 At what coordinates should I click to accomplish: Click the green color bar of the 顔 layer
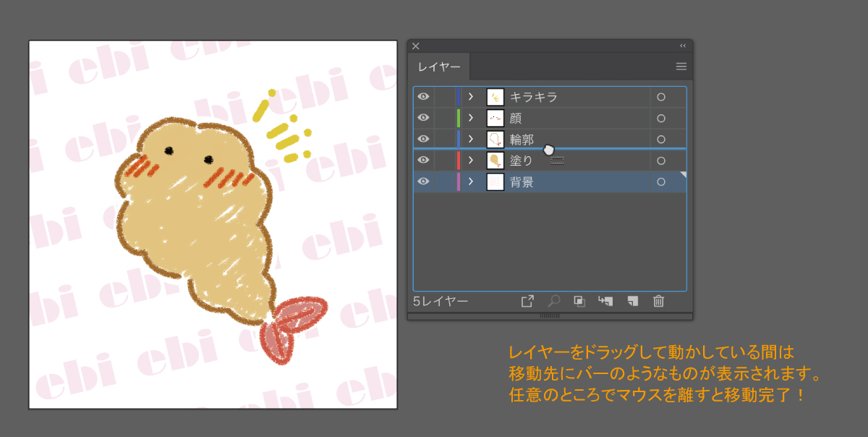459,118
